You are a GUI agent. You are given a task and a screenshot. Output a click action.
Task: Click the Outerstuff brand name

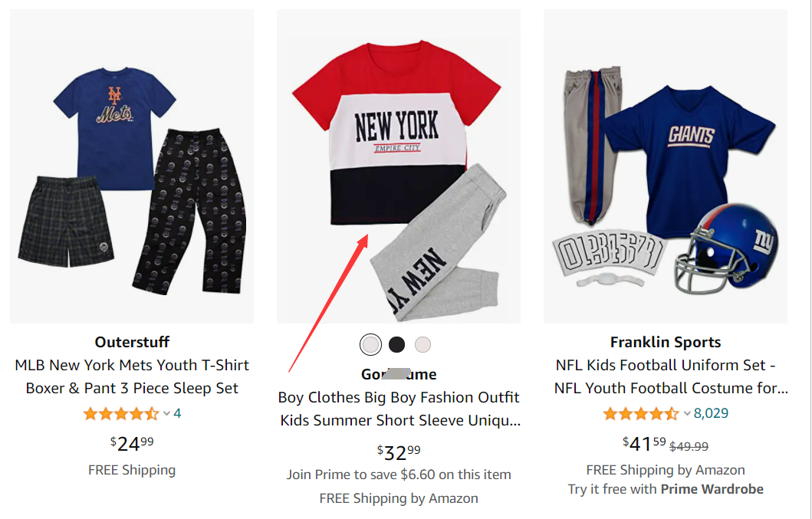[x=132, y=342]
